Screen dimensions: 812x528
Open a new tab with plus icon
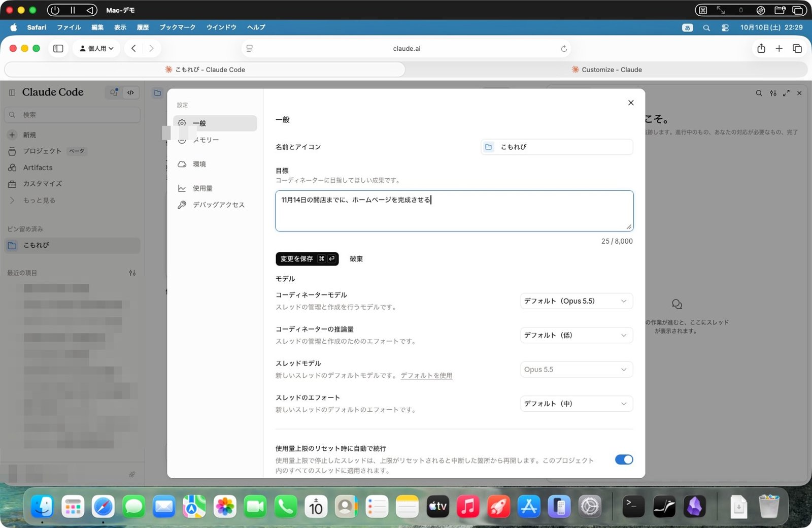[x=779, y=48]
